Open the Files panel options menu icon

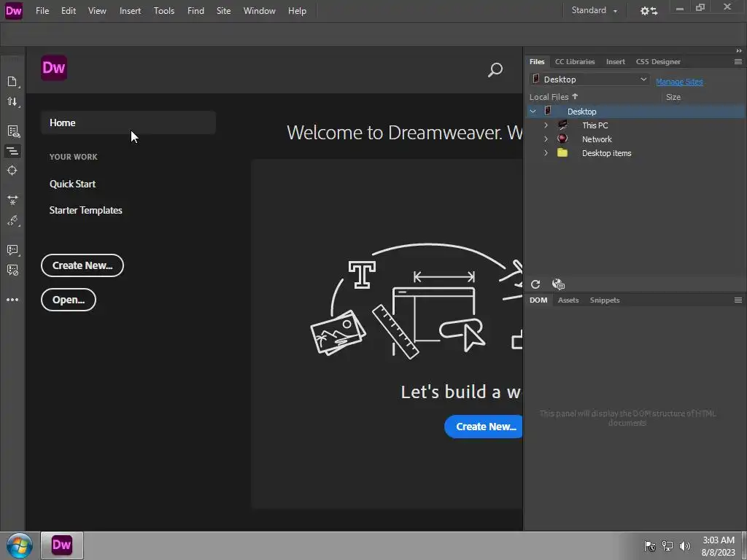tap(738, 61)
